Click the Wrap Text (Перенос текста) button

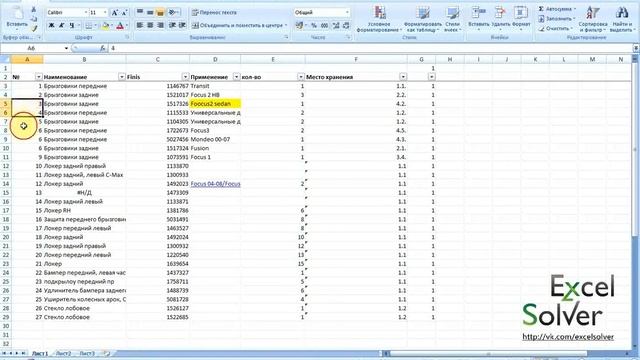click(214, 13)
